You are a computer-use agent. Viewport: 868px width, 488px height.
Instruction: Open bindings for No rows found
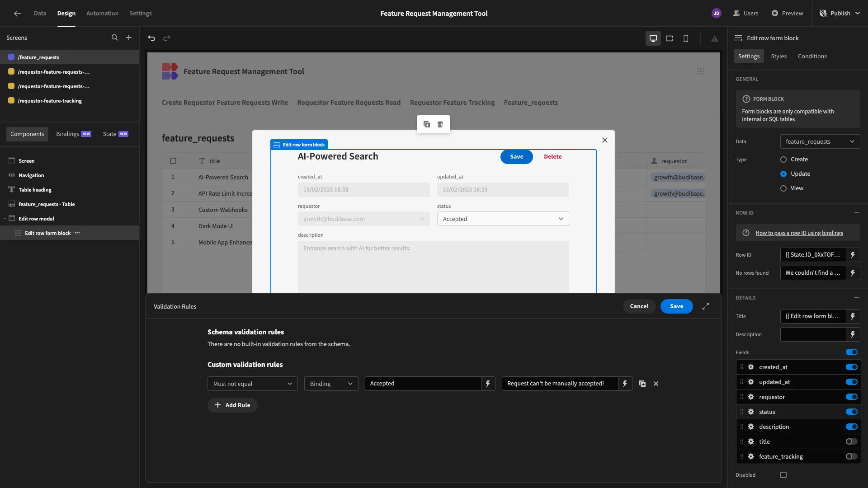tap(853, 273)
